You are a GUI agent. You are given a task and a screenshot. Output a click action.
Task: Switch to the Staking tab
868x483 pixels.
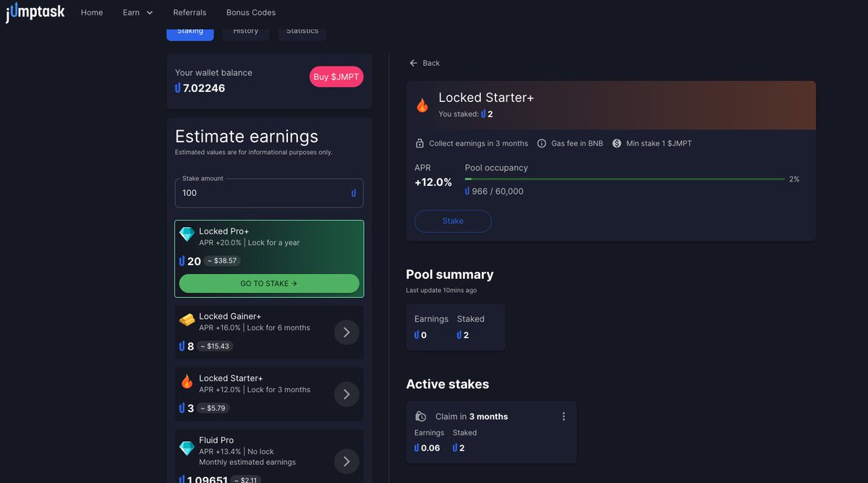[x=190, y=32]
